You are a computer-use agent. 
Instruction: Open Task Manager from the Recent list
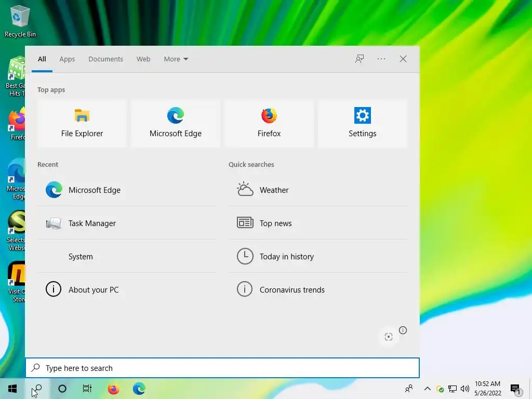point(127,223)
